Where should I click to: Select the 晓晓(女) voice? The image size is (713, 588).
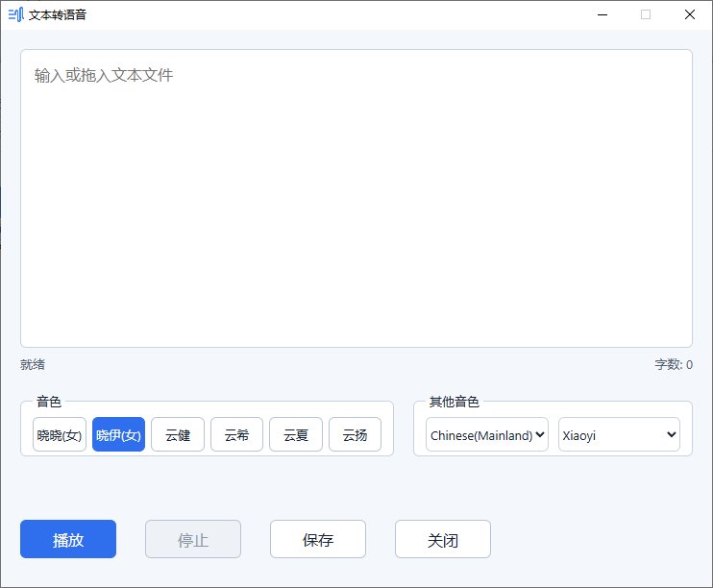[60, 434]
